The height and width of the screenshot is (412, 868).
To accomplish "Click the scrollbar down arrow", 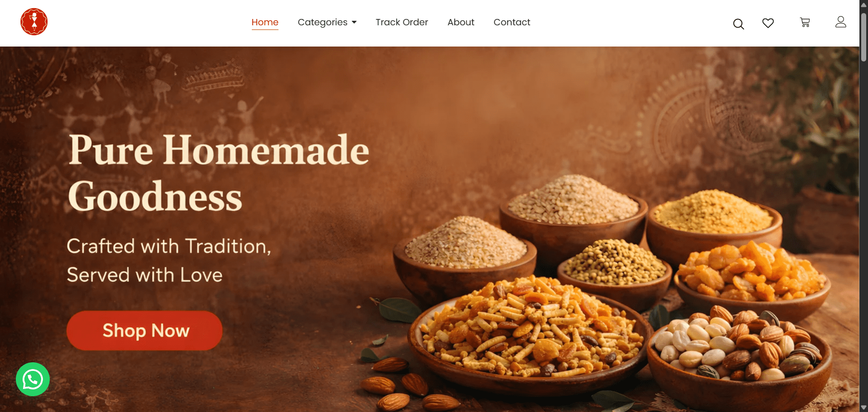I will [863, 407].
